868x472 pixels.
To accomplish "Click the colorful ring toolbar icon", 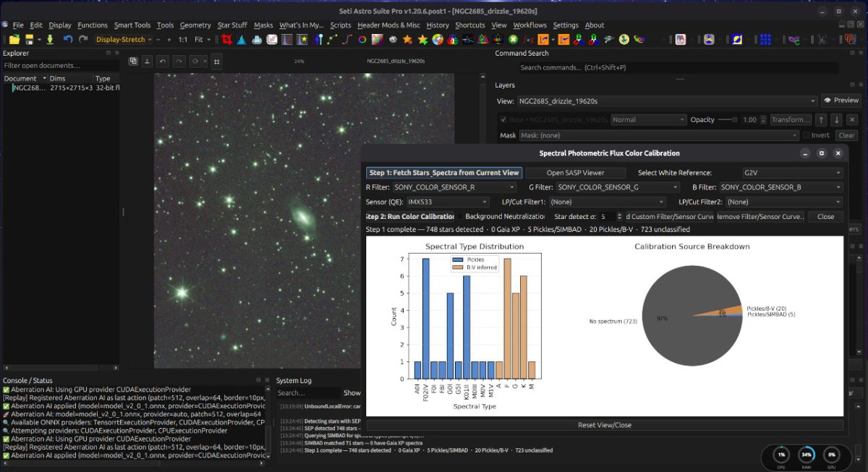I will (362, 40).
